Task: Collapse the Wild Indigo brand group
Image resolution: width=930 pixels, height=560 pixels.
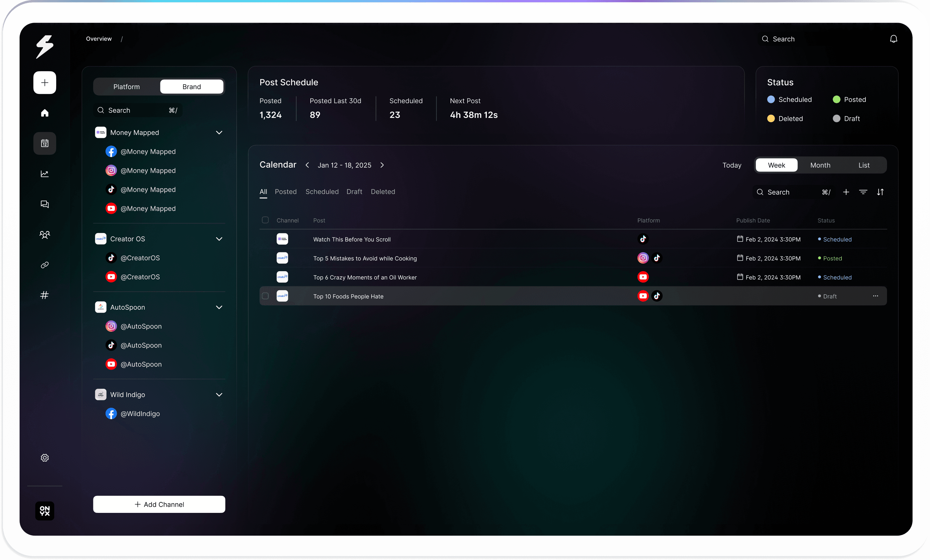Action: [x=219, y=395]
